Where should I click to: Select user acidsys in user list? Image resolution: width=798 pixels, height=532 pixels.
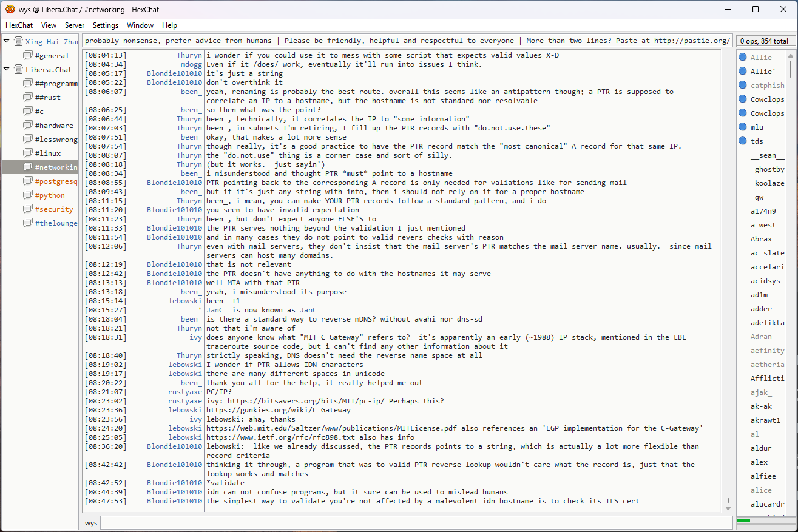(x=765, y=281)
